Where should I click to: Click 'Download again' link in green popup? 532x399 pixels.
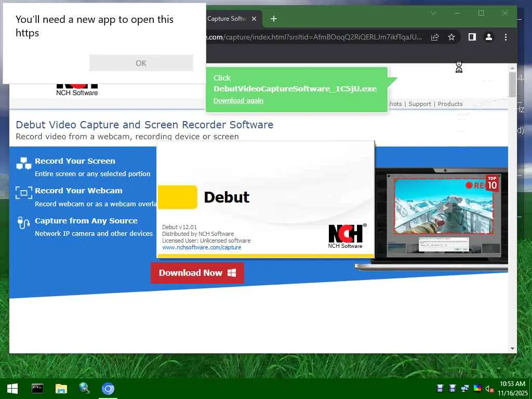(x=238, y=100)
